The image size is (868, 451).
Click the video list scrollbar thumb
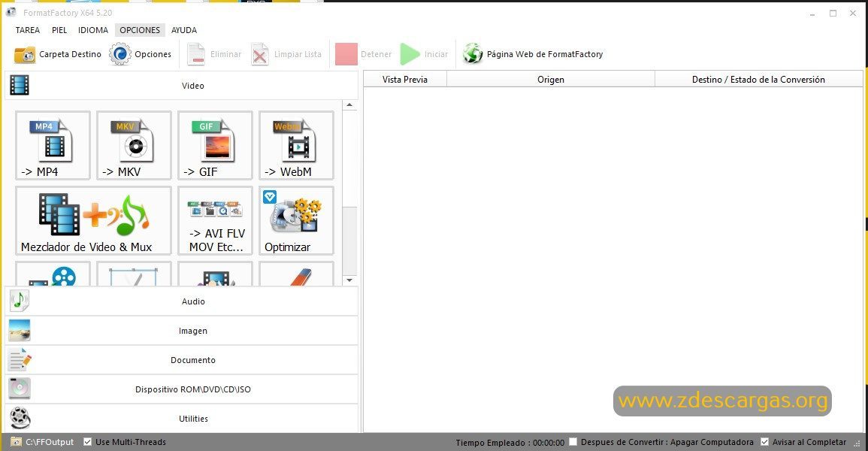point(349,241)
